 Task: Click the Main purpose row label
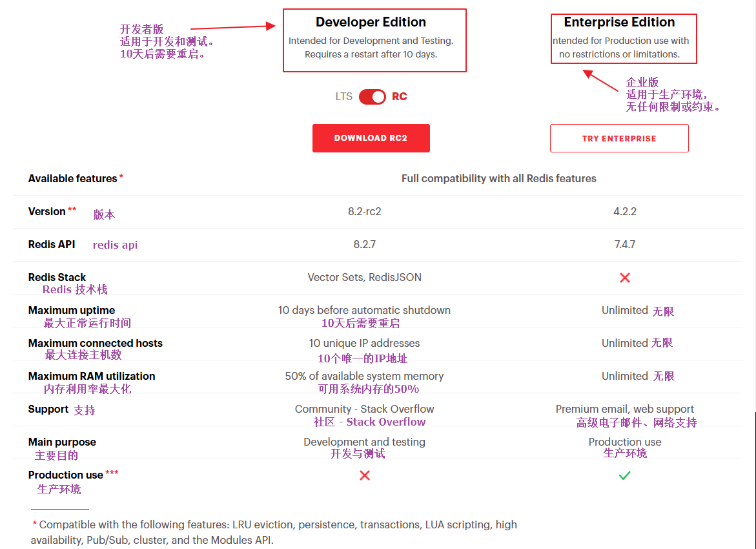(x=62, y=442)
